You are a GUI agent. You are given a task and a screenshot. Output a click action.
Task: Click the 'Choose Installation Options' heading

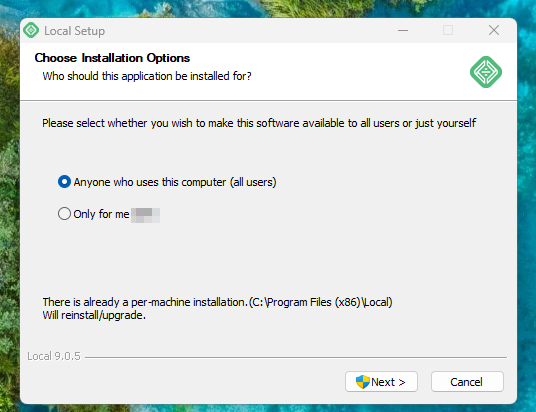(112, 58)
